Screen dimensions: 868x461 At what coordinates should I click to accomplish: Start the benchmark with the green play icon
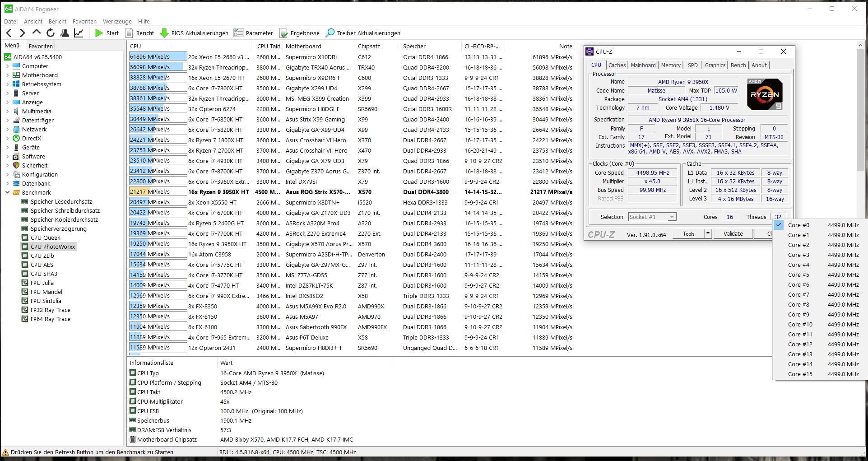99,33
